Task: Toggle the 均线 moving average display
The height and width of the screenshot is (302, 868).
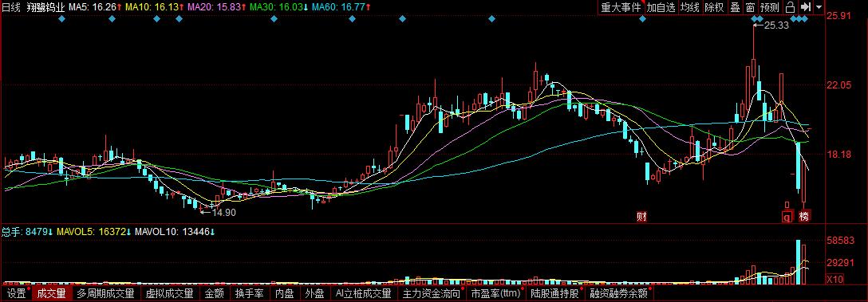Action: click(690, 7)
